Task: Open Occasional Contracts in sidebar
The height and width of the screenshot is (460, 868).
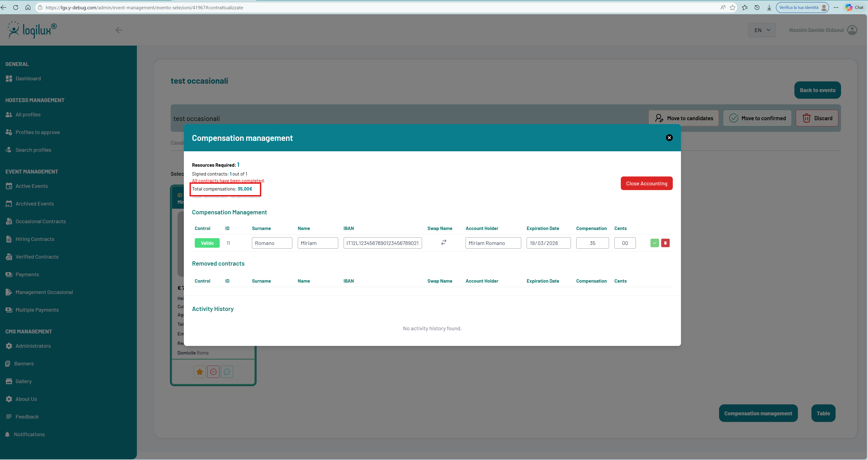Action: point(40,221)
